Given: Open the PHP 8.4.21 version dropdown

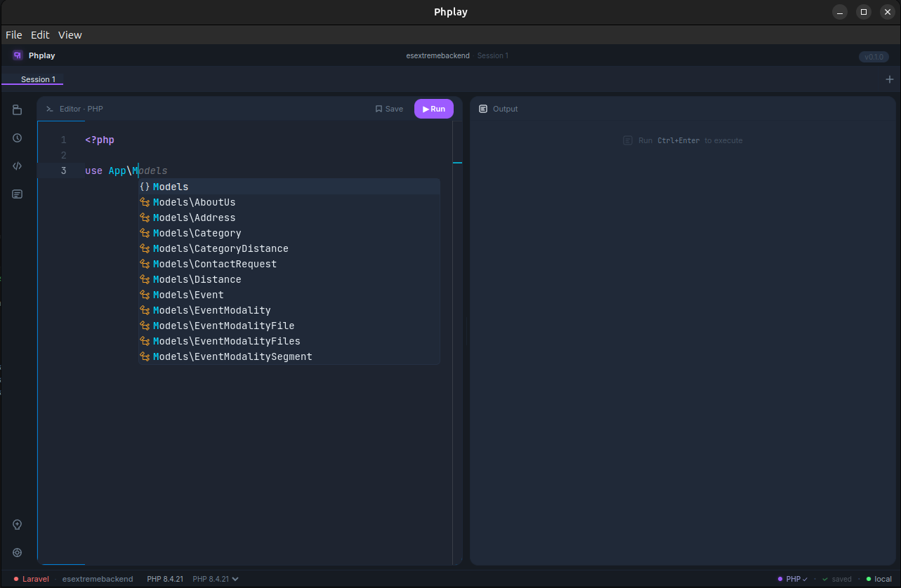Looking at the screenshot, I should (216, 579).
